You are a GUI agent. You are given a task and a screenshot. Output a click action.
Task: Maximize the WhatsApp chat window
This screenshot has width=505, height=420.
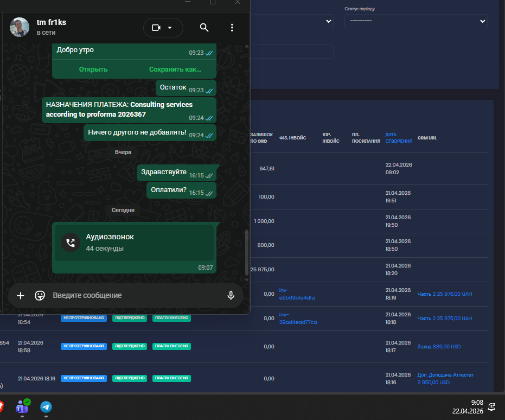tap(213, 2)
